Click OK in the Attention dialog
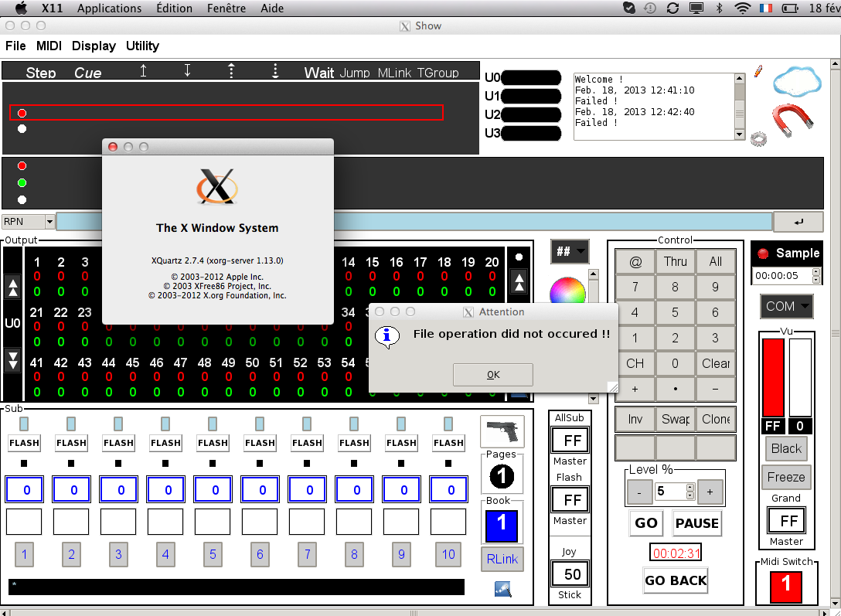The height and width of the screenshot is (616, 841). click(493, 375)
